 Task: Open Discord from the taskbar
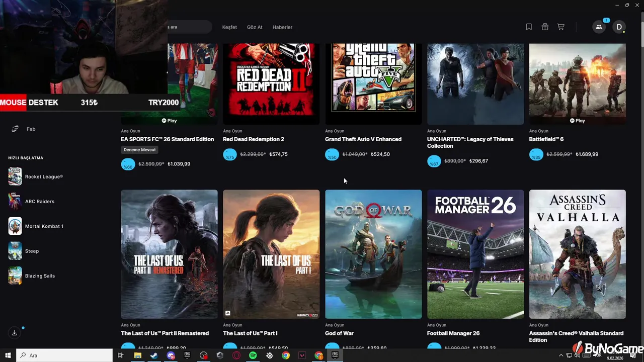click(171, 355)
